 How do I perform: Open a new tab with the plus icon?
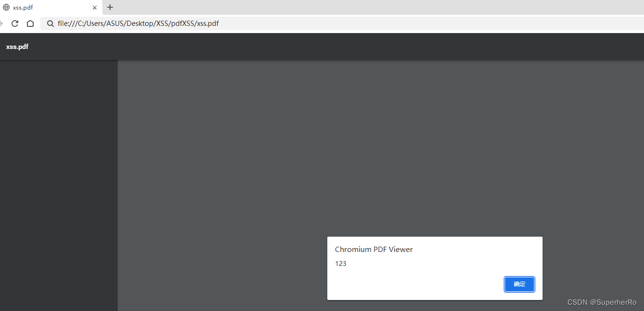110,7
